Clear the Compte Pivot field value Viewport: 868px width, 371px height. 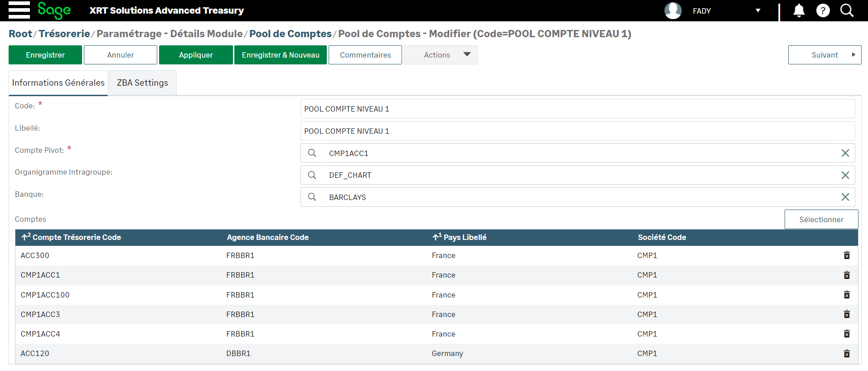tap(845, 153)
